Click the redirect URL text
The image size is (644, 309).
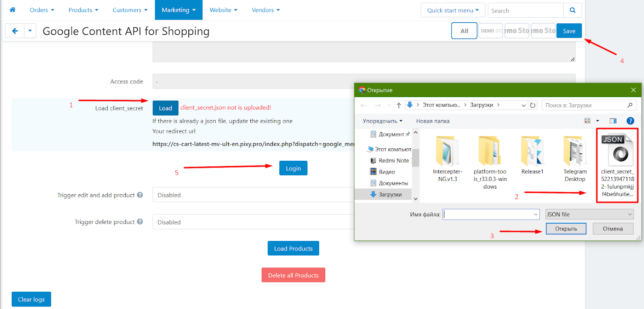pos(254,144)
